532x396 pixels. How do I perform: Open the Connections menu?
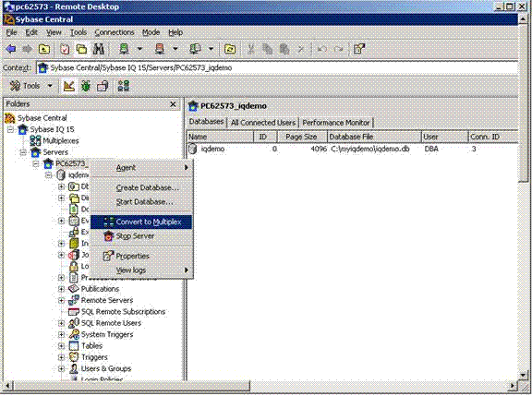(115, 32)
